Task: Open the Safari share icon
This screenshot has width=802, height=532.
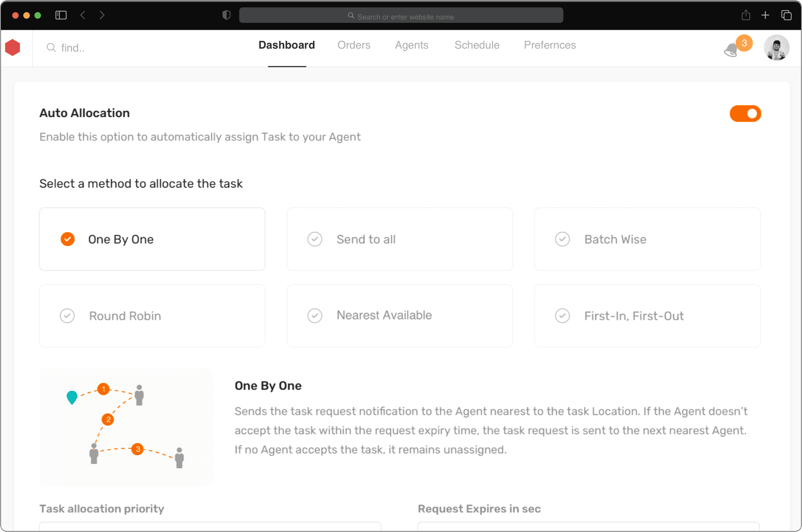Action: [x=746, y=15]
